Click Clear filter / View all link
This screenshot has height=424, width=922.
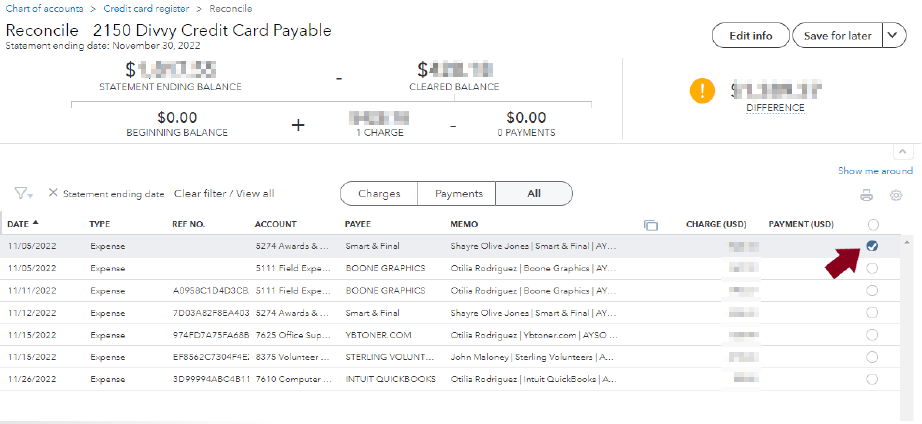click(x=224, y=193)
